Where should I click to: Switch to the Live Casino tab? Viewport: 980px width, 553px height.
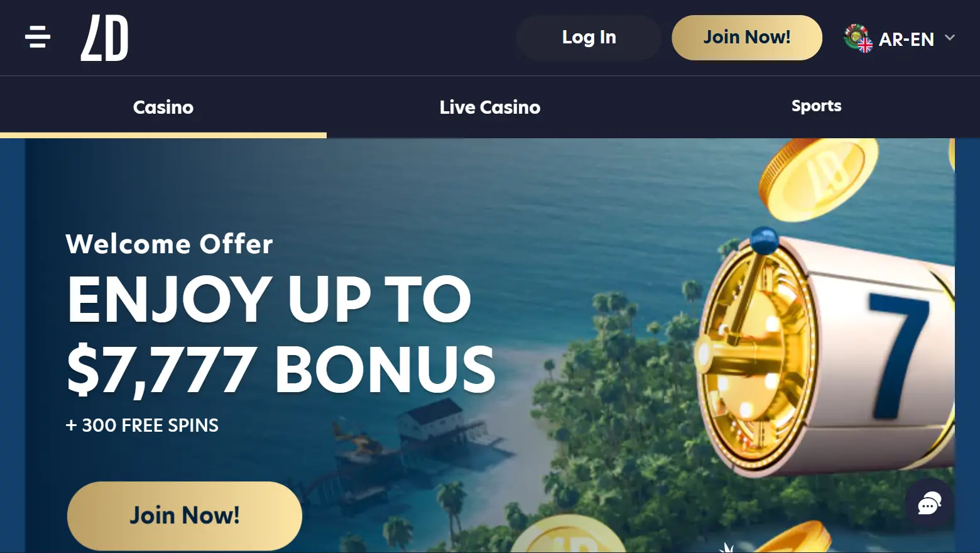(490, 107)
